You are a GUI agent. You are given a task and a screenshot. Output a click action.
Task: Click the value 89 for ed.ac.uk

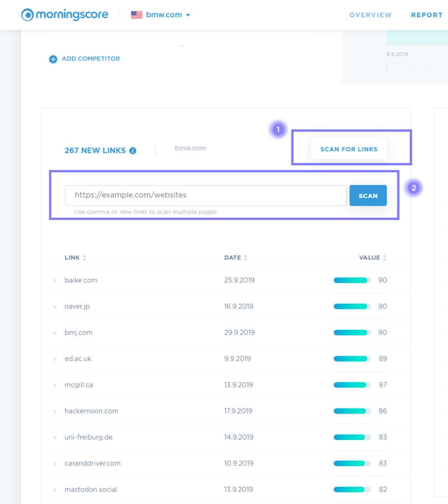point(383,358)
